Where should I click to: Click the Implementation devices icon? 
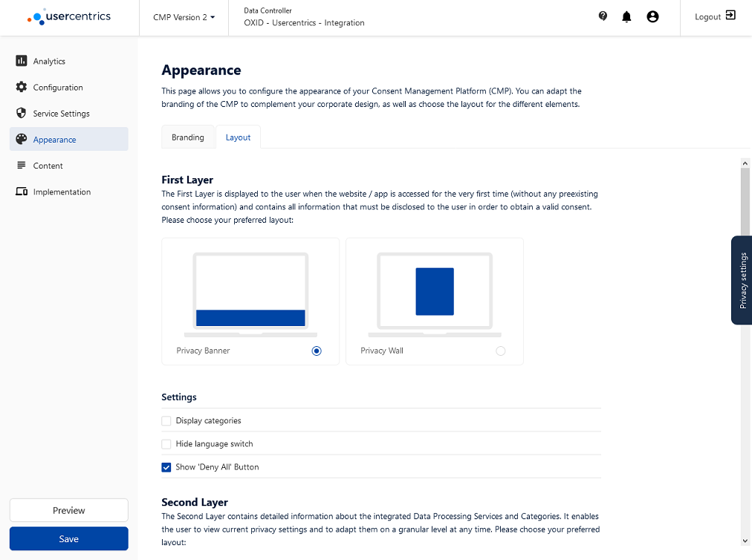[x=22, y=192]
